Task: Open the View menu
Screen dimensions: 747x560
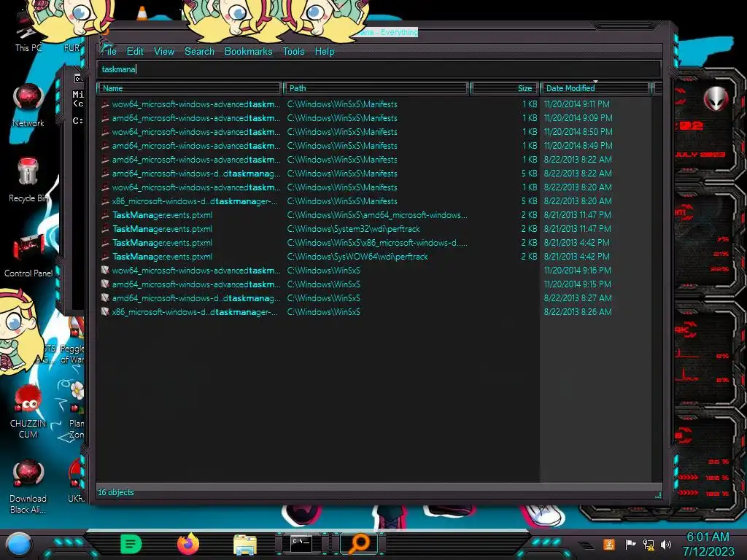Action: point(164,52)
